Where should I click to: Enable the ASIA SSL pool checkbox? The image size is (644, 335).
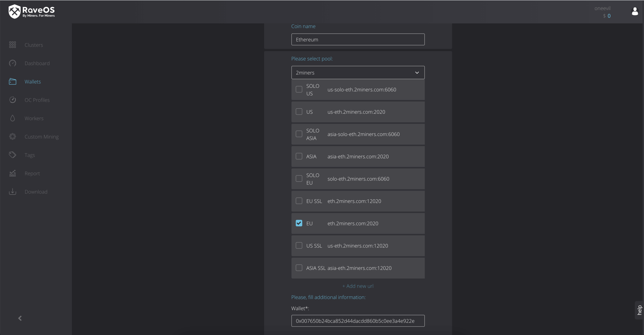[299, 268]
